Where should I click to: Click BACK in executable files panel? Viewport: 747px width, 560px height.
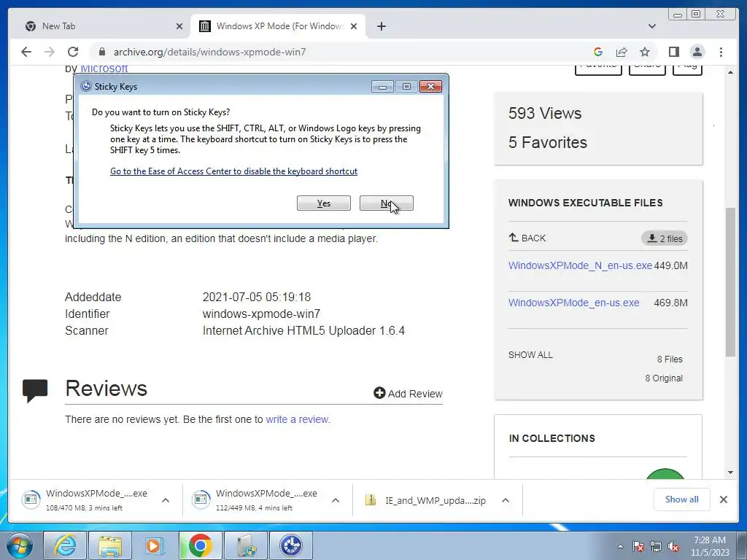(527, 238)
